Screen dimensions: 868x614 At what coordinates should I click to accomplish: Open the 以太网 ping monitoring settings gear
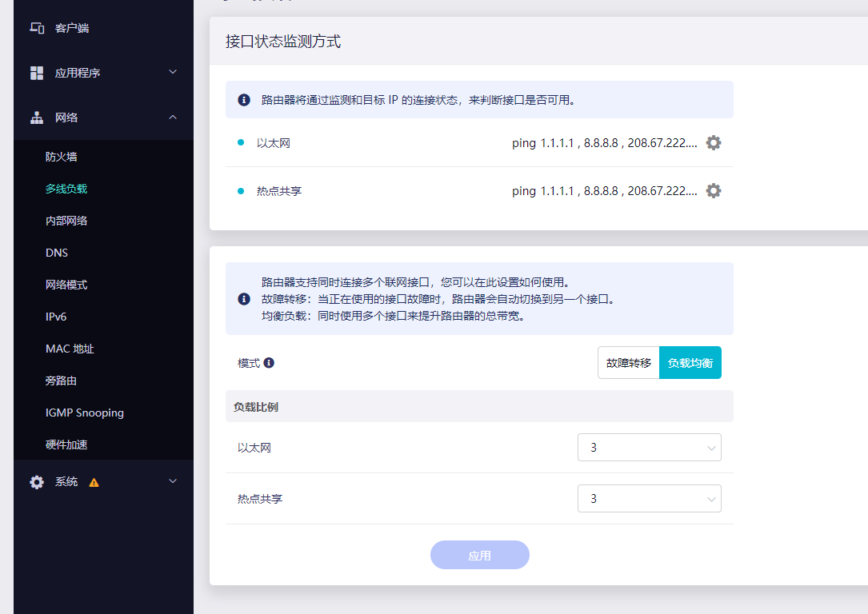coord(713,142)
